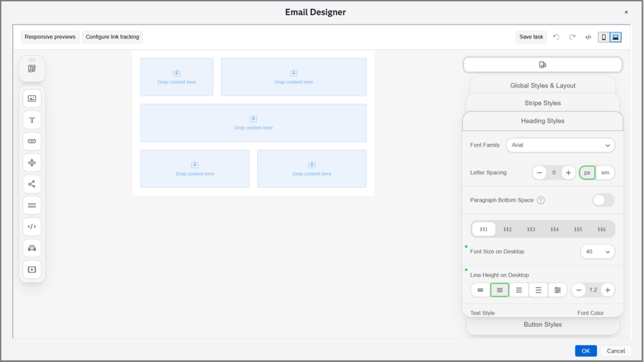Viewport: 644px width, 362px height.
Task: Close the Email Designer dialog
Action: [626, 12]
